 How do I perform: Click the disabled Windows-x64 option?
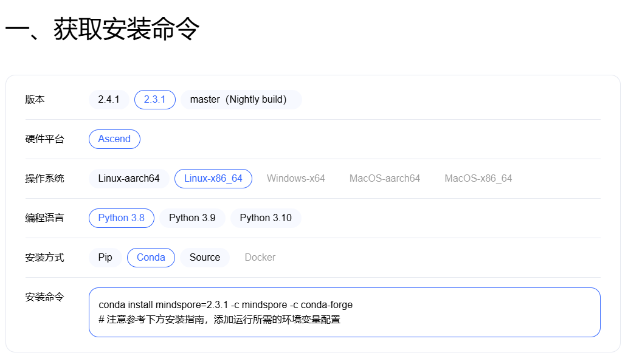tap(295, 179)
